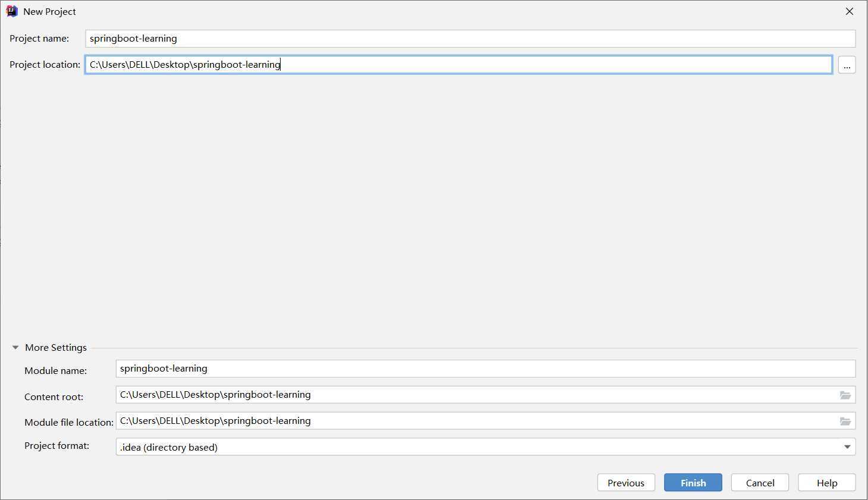Viewport: 868px width, 500px height.
Task: Open Project location browse button
Action: point(847,65)
